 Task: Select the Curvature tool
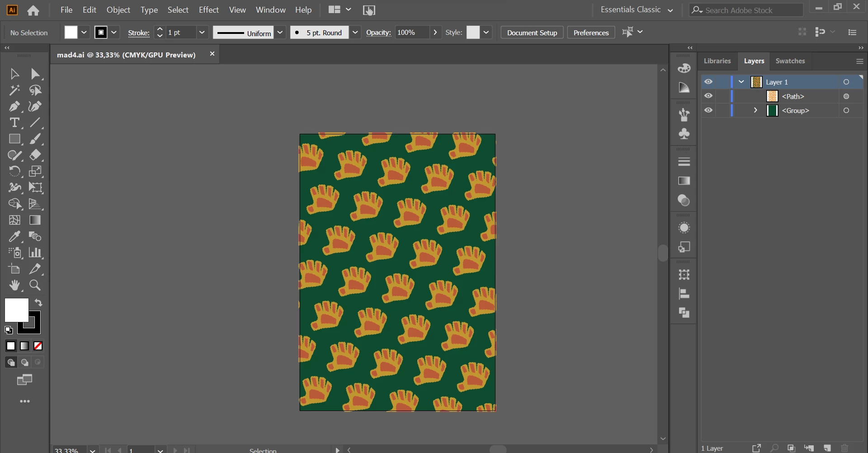tap(35, 106)
